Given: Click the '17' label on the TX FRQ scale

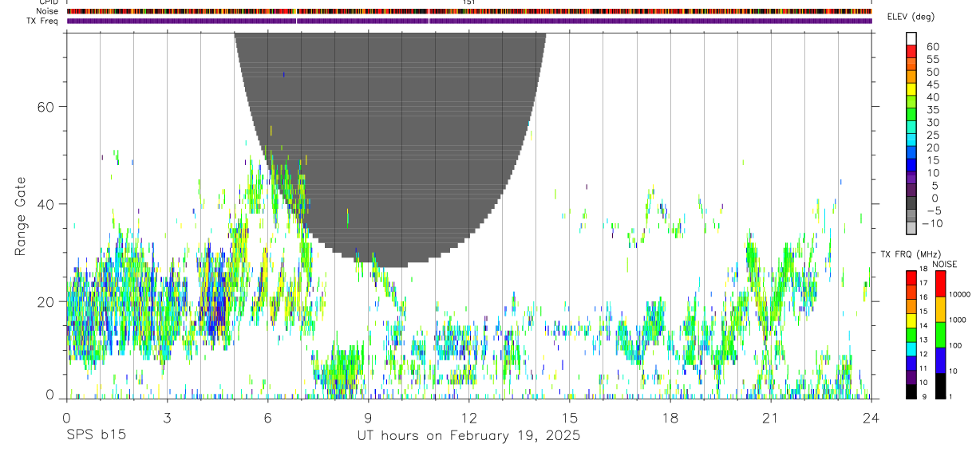Looking at the screenshot, I should pyautogui.click(x=923, y=284).
